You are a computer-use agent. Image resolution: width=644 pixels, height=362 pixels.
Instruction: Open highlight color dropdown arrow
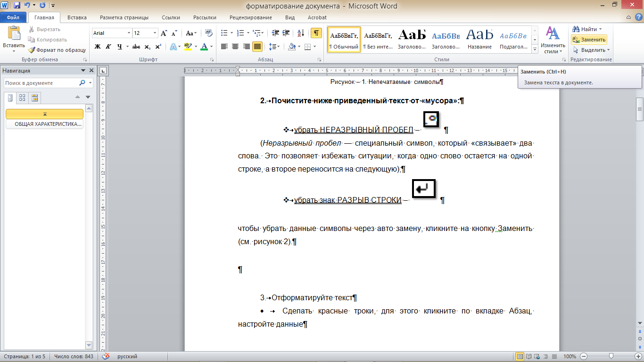[197, 46]
